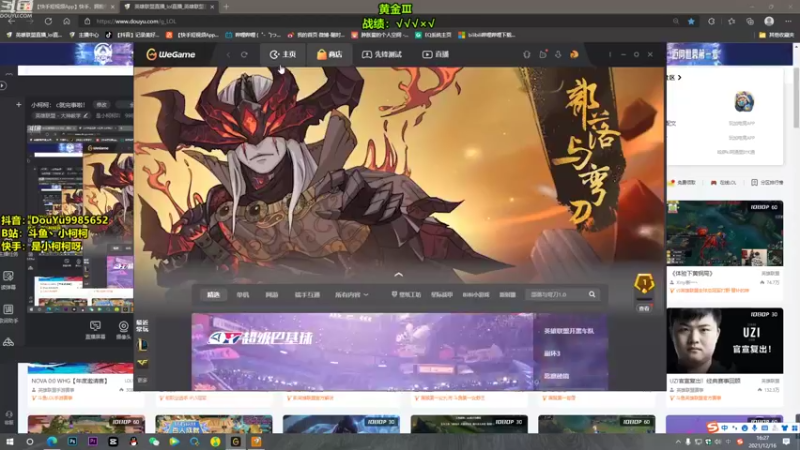Click the yellow game icon in WeGame sidebar
This screenshot has height=450, width=800.
(142, 363)
